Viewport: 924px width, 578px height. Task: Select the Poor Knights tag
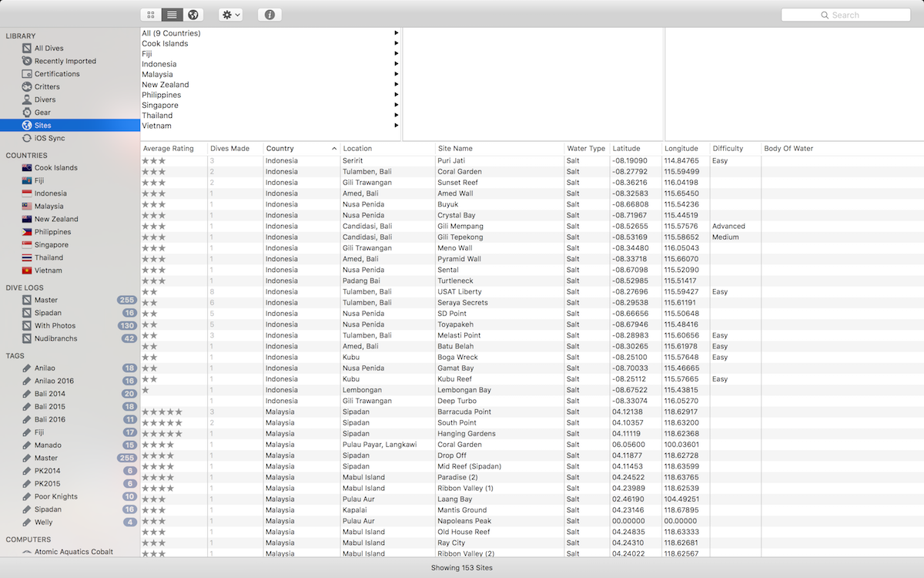click(70, 496)
